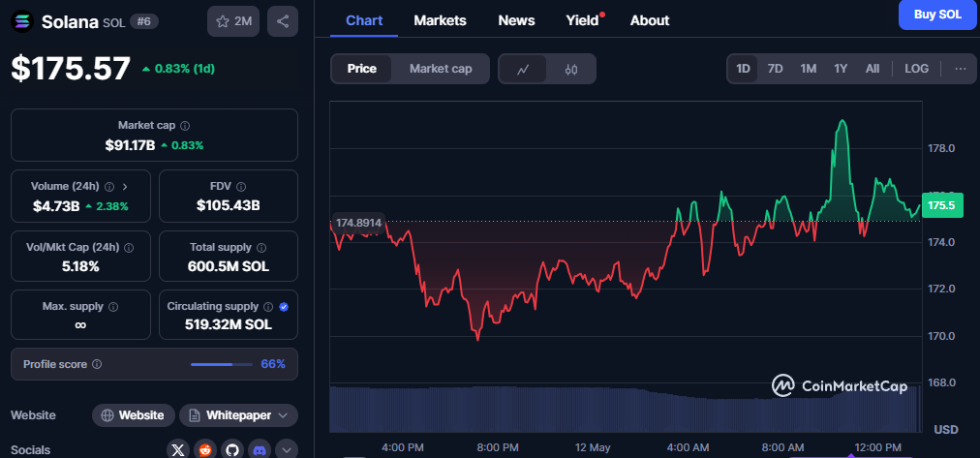Image resolution: width=980 pixels, height=458 pixels.
Task: Click the 66% profile score value
Action: coord(273,364)
